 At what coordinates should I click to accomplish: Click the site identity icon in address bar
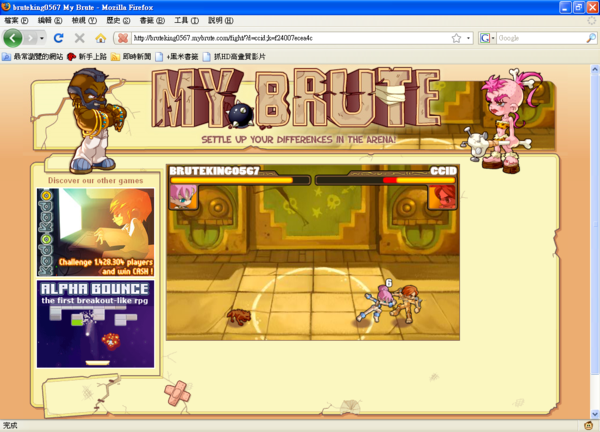(123, 38)
